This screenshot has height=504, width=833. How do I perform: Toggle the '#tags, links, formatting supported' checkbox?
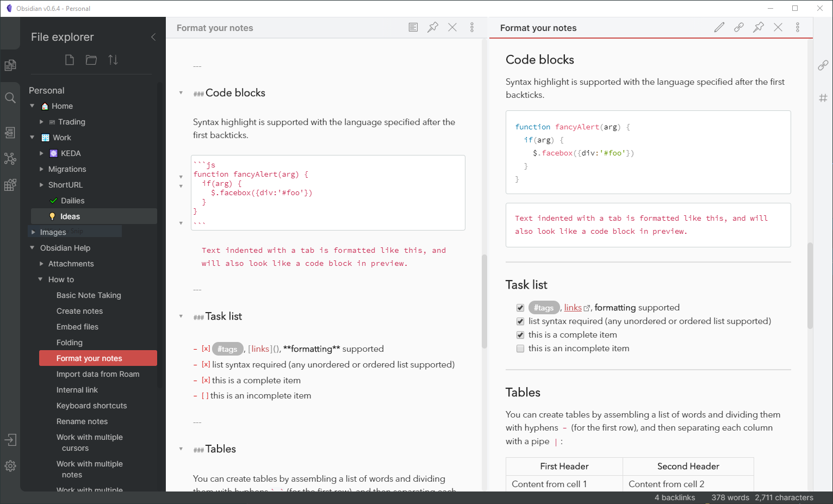coord(520,308)
